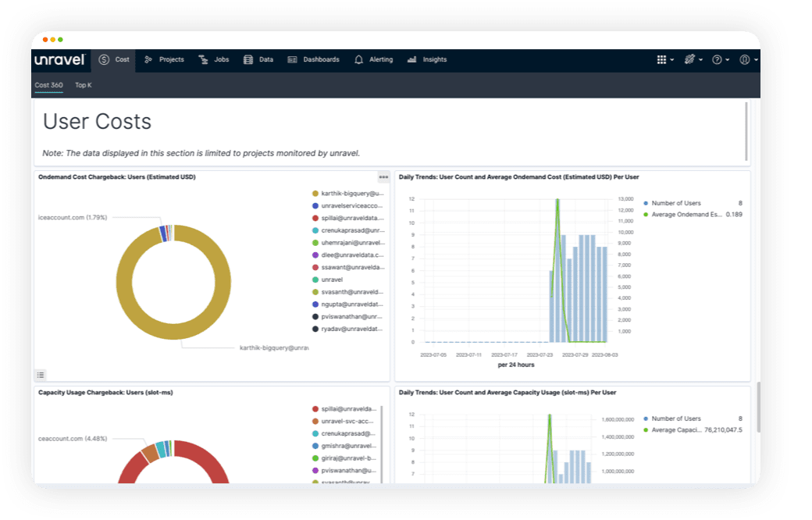Toggle gmishra@unravel... legend in Capacity chart
The height and width of the screenshot is (520, 812).
344,446
